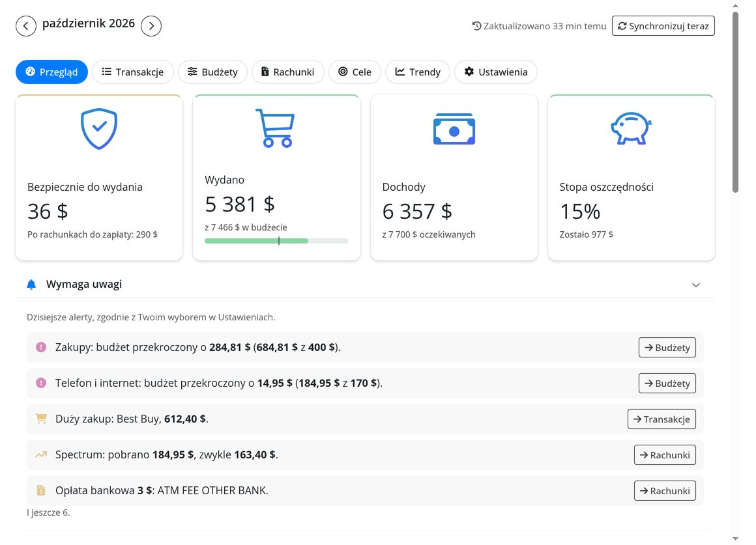
Task: Click the document icon on Opłata bankowa alert
Action: tap(41, 490)
